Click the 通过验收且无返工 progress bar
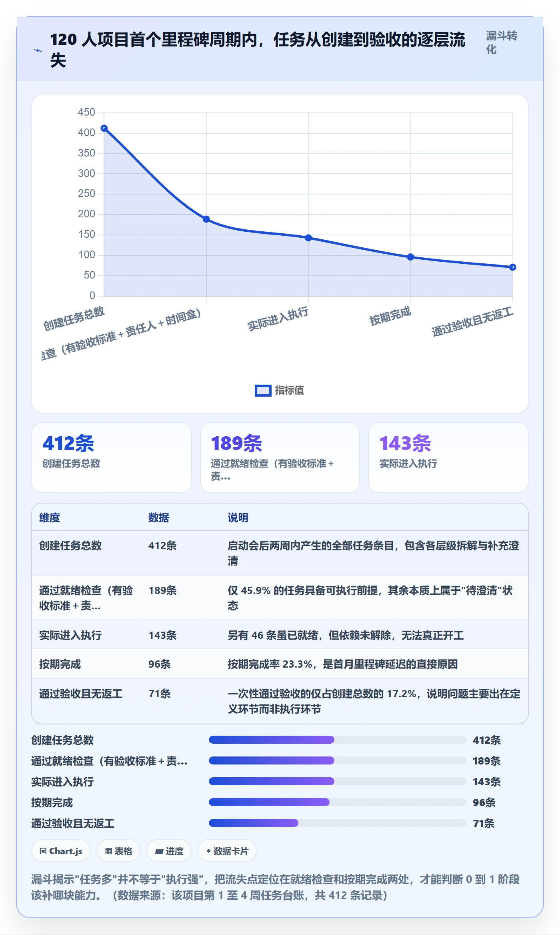 tap(338, 823)
